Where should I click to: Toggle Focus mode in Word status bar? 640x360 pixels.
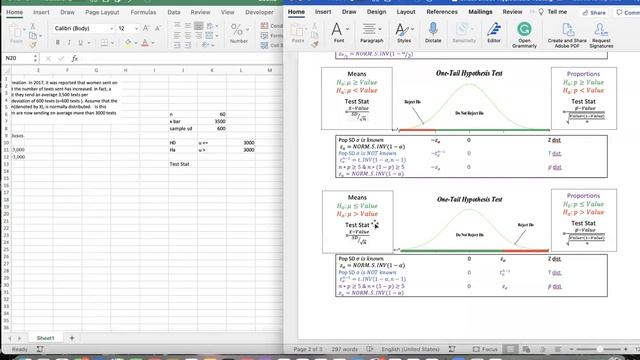click(485, 349)
